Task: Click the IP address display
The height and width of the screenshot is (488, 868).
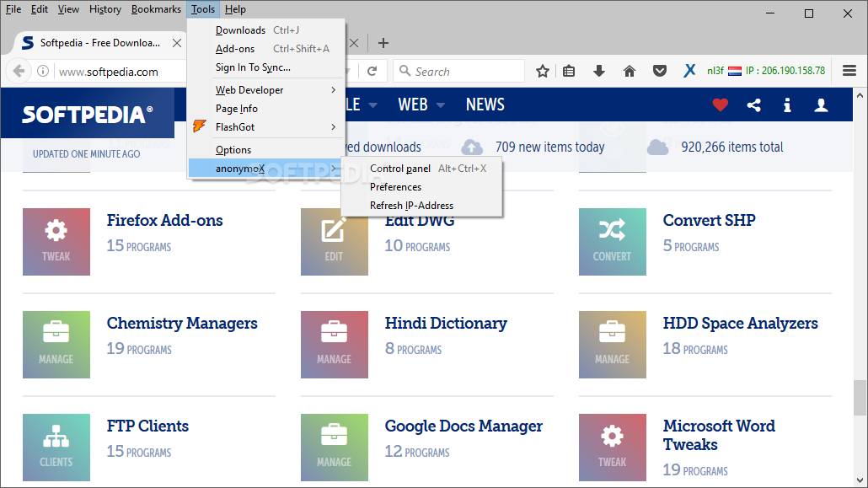Action: pos(785,71)
